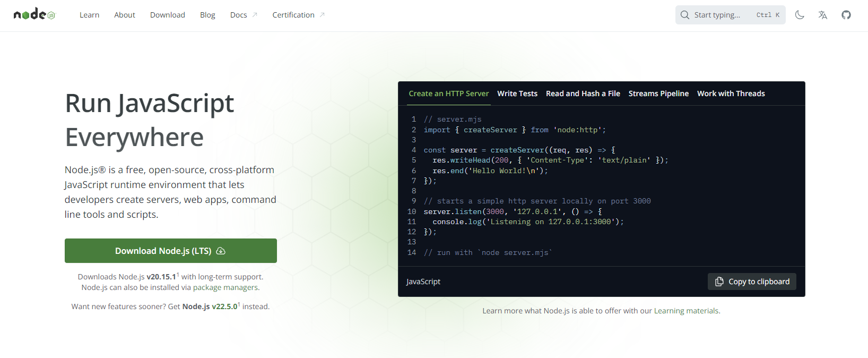Open the v20.15.1 version link
The image size is (868, 358).
pos(161,277)
